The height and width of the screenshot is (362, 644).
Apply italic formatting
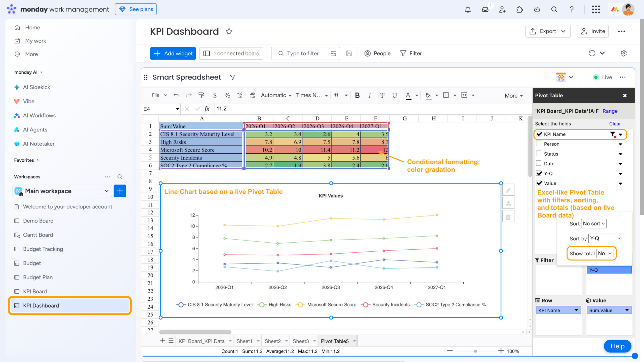tap(370, 95)
